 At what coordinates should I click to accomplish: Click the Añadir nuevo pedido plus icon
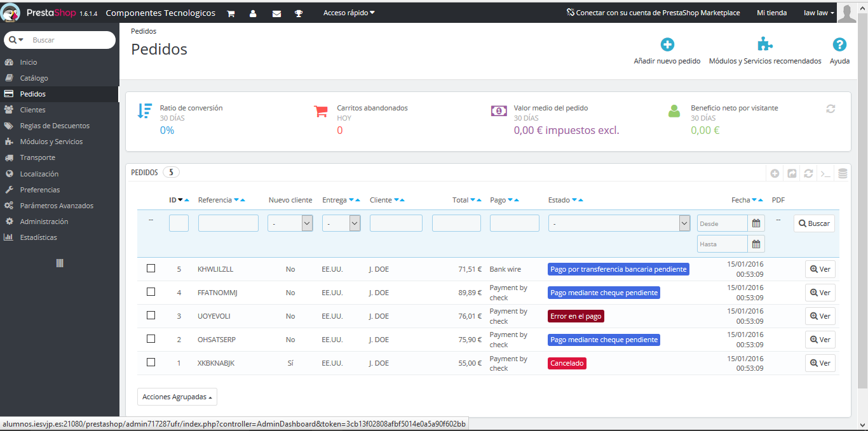(667, 44)
